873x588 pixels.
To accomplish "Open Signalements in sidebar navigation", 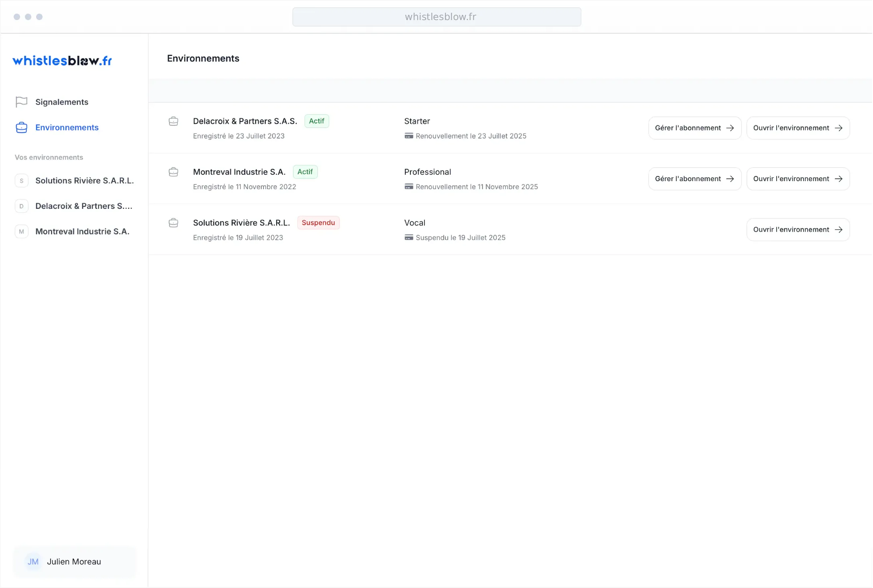I will click(x=61, y=102).
